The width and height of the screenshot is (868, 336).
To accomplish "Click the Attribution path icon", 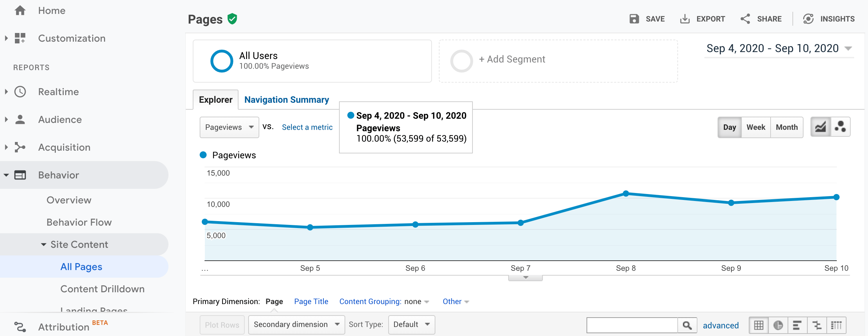I will (20, 327).
